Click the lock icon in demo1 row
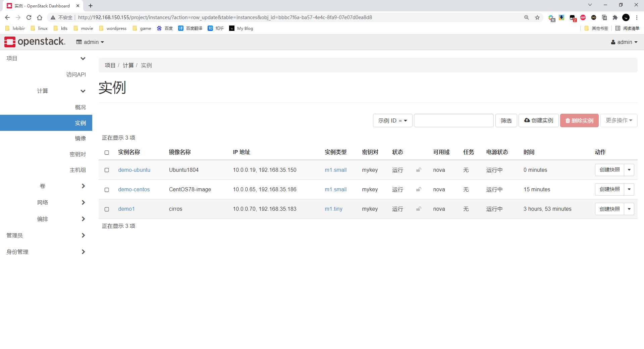644x349 pixels. (419, 209)
